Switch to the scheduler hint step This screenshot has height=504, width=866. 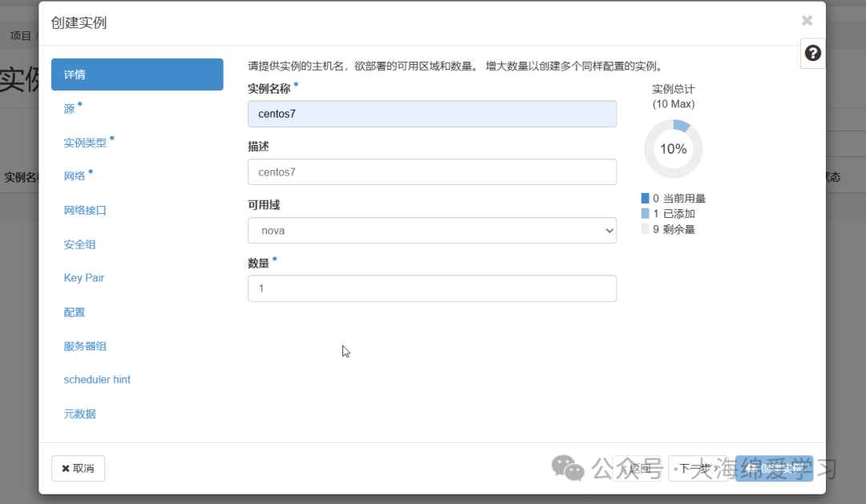coord(97,379)
